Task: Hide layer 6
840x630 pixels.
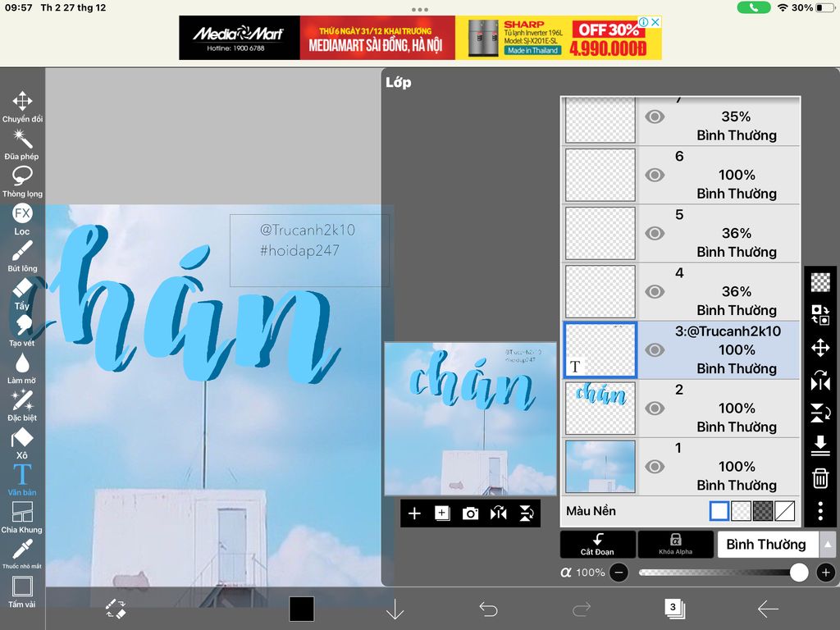Action: [x=654, y=176]
